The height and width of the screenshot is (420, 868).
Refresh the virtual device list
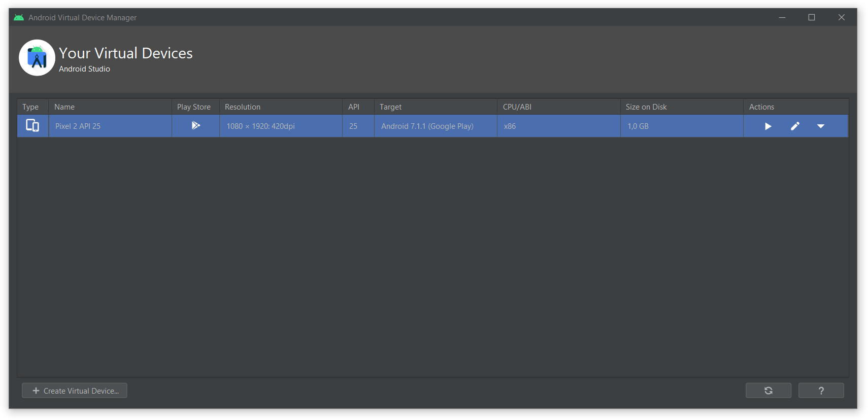tap(769, 391)
